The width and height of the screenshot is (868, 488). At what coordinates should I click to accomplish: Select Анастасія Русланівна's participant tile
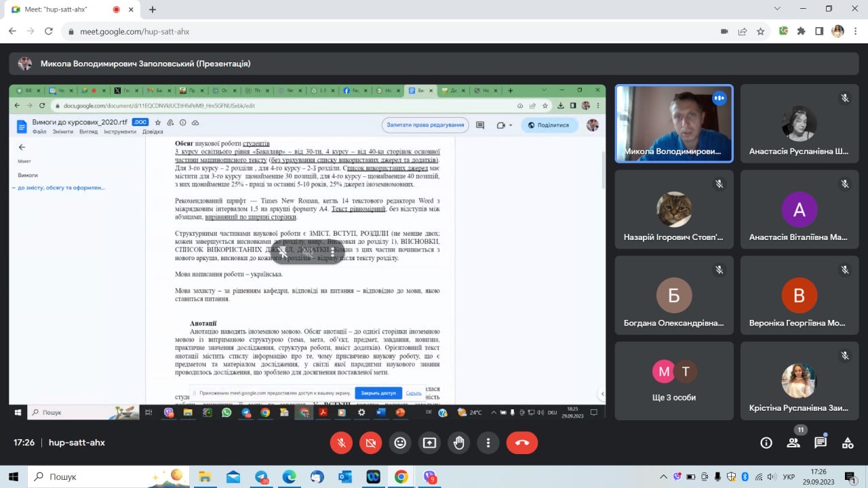click(x=799, y=123)
